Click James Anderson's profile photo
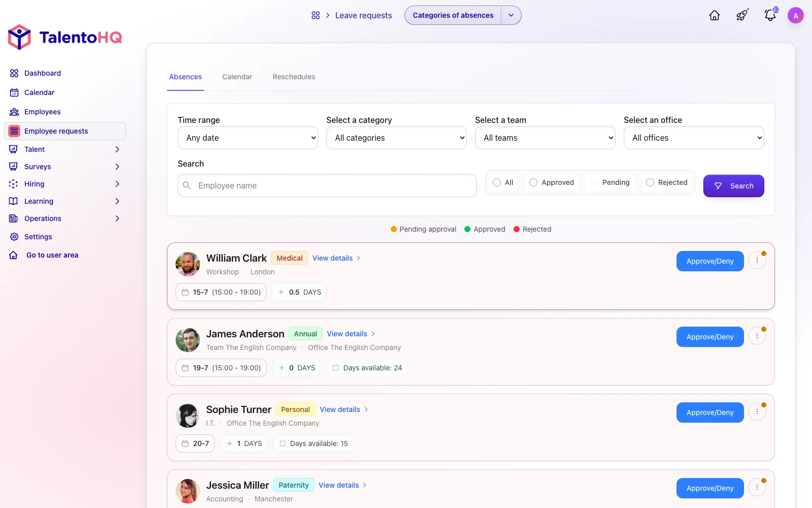Screen dimensions: 812x508 (188, 340)
